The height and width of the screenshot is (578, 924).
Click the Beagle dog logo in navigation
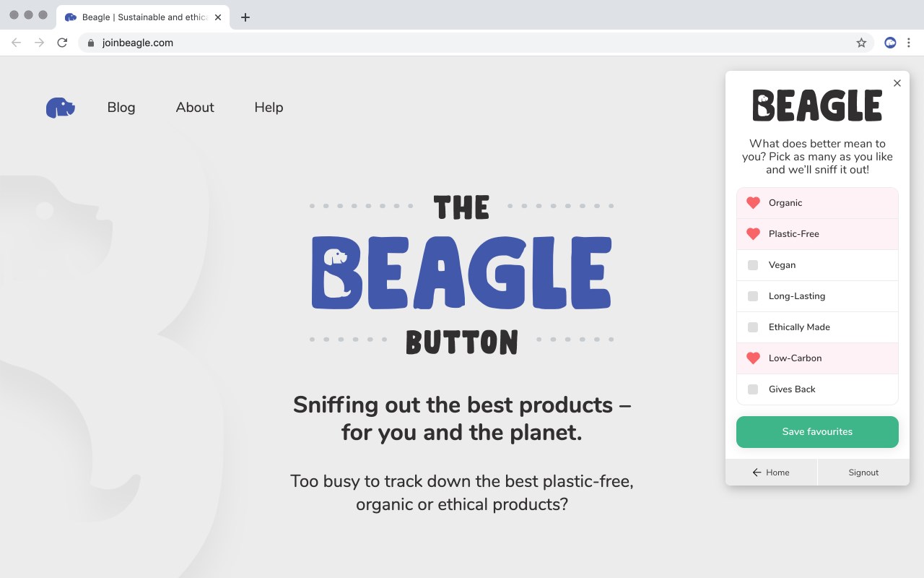[61, 108]
